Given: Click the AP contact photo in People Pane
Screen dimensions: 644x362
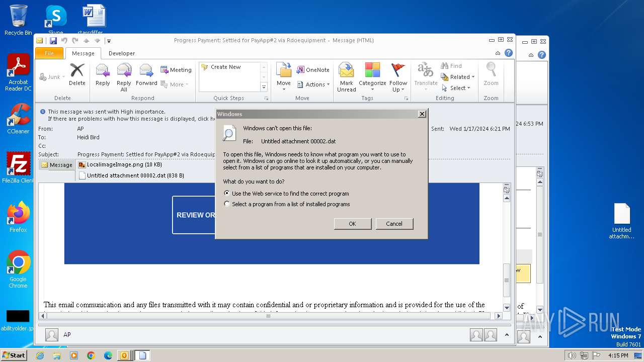Looking at the screenshot, I should (52, 335).
